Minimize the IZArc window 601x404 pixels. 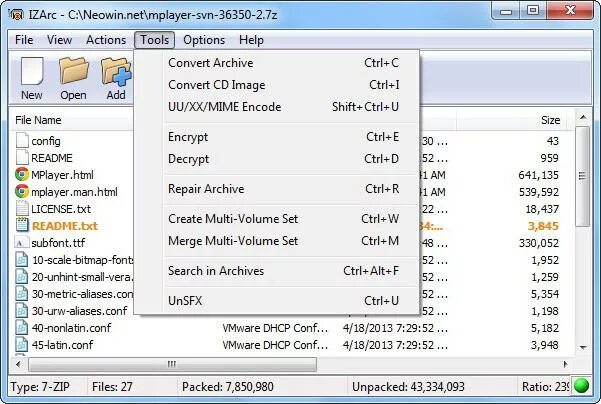[x=506, y=11]
